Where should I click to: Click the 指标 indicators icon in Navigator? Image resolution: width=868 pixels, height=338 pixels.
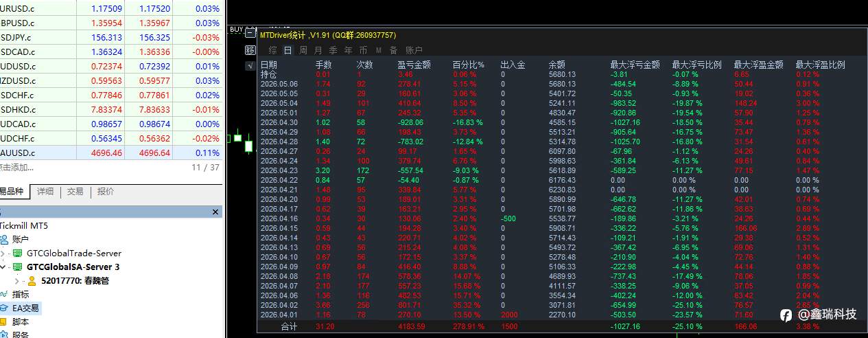(x=4, y=295)
